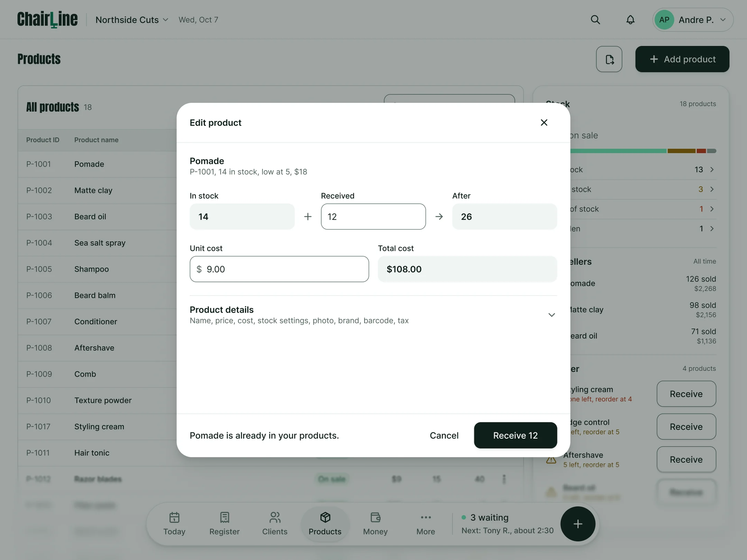
Task: Switch to the Clients tab
Action: (x=275, y=524)
